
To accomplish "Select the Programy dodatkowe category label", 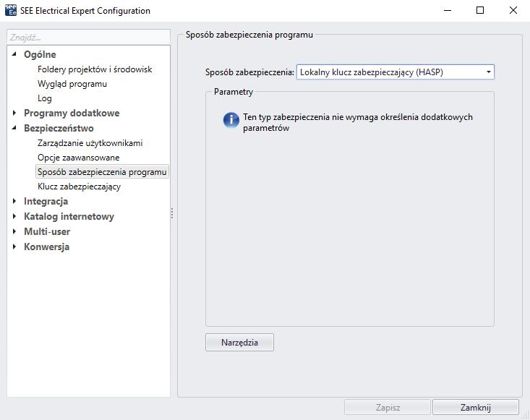I will (72, 113).
